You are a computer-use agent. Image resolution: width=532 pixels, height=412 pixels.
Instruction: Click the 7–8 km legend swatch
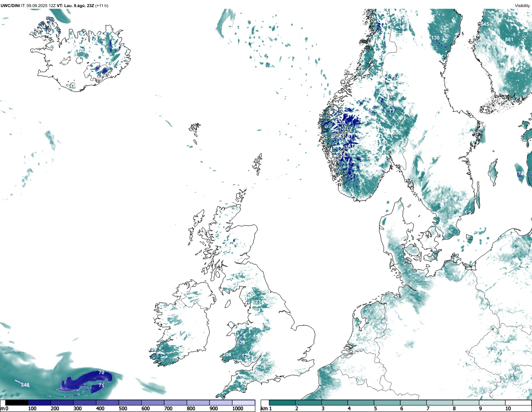(440, 402)
